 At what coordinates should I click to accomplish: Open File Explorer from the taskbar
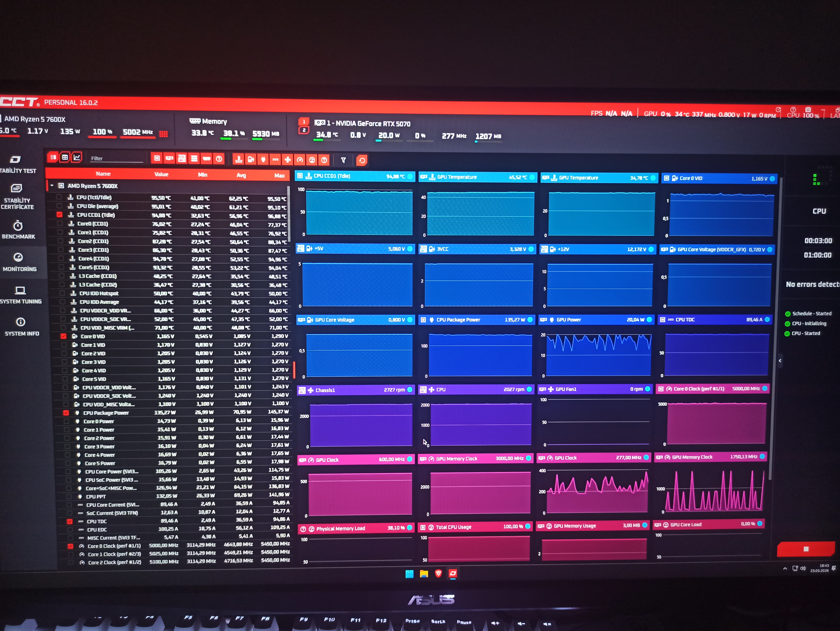(424, 574)
